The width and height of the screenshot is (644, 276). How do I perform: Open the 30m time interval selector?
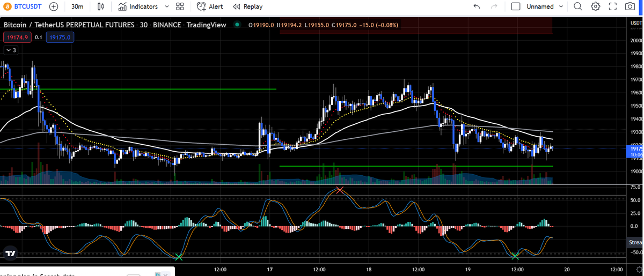pyautogui.click(x=77, y=6)
